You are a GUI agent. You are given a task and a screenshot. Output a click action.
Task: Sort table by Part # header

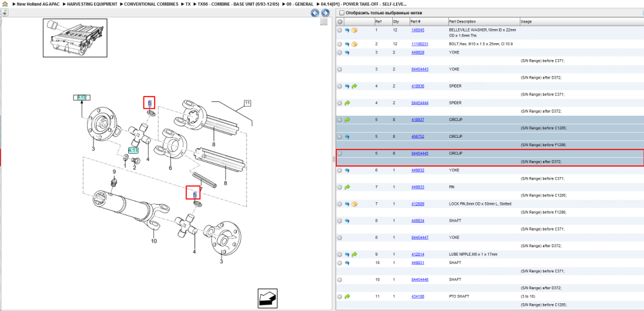click(x=415, y=21)
